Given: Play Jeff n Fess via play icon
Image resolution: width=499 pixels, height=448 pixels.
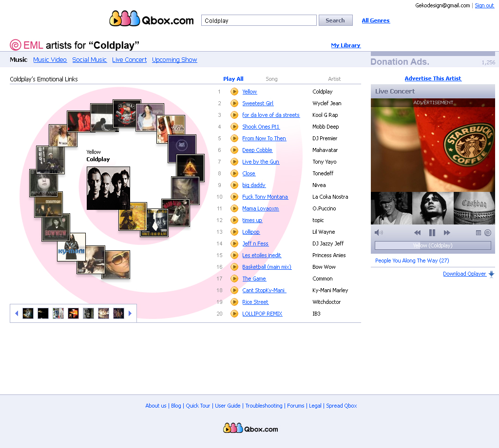Looking at the screenshot, I should 234,243.
